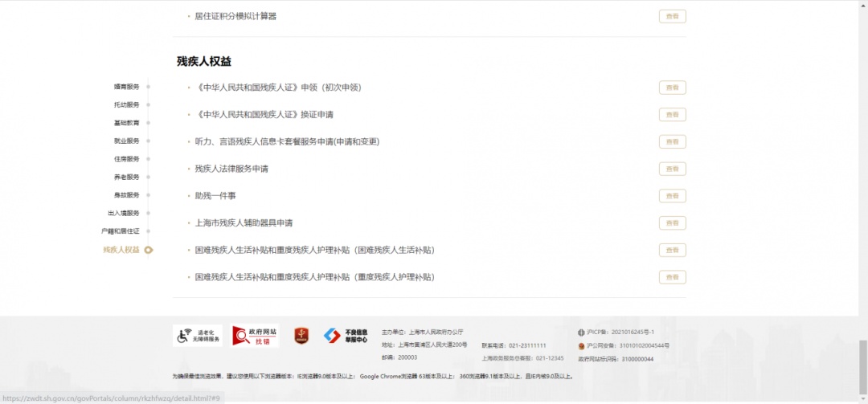Screen dimensions: 868x404
Task: Click the page vertical scrollbar thumb
Action: pos(863,368)
